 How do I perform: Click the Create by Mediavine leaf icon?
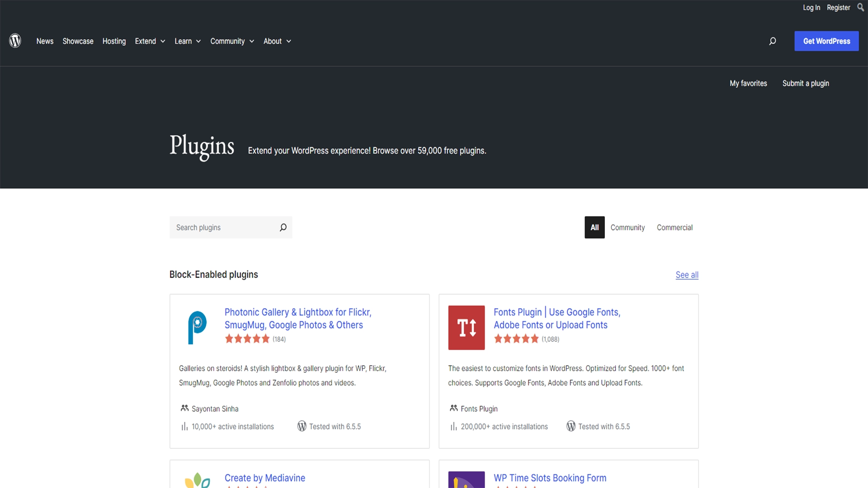click(x=197, y=480)
